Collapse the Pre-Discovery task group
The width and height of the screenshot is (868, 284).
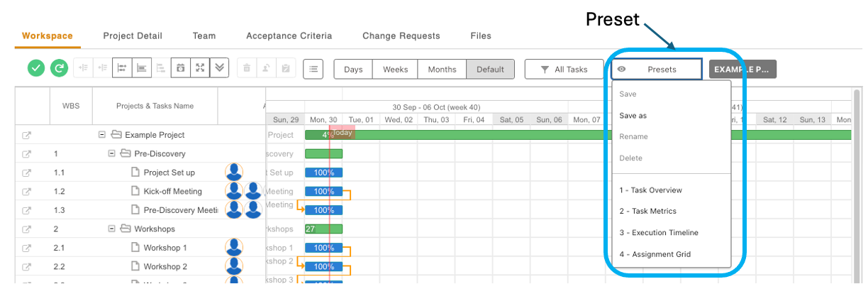pos(111,153)
